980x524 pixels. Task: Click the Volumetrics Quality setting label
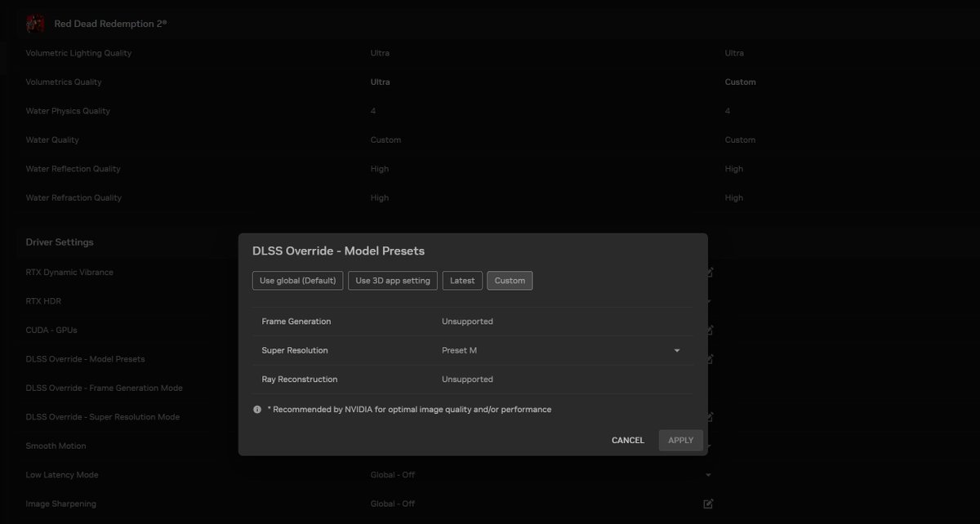pos(64,82)
